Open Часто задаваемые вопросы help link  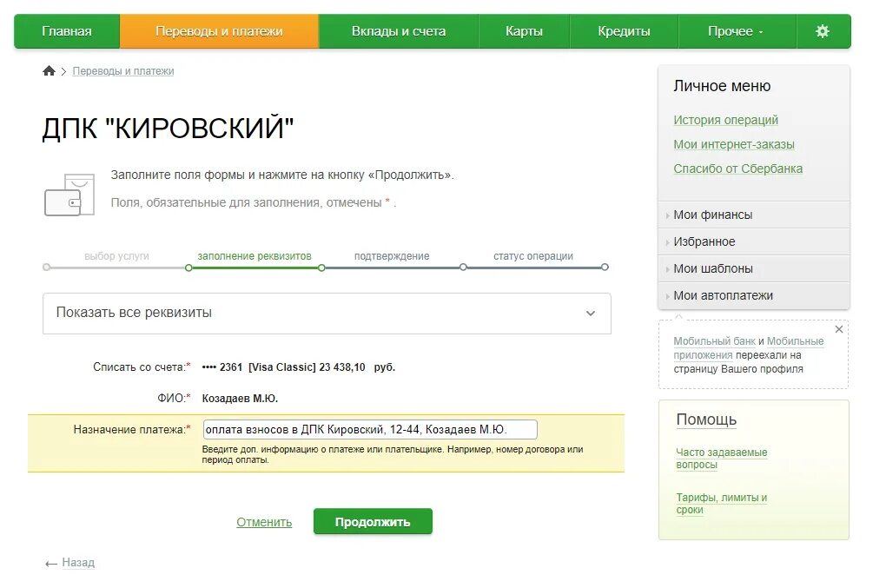tap(721, 458)
